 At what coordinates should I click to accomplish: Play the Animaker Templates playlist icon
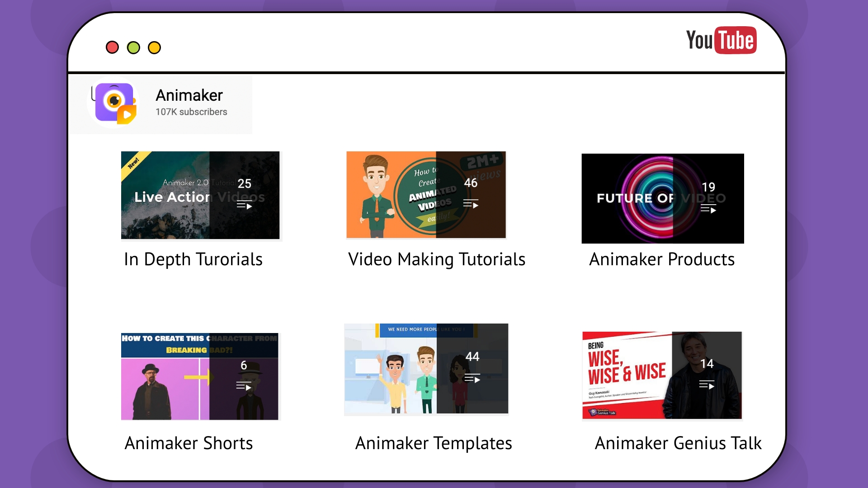[472, 378]
